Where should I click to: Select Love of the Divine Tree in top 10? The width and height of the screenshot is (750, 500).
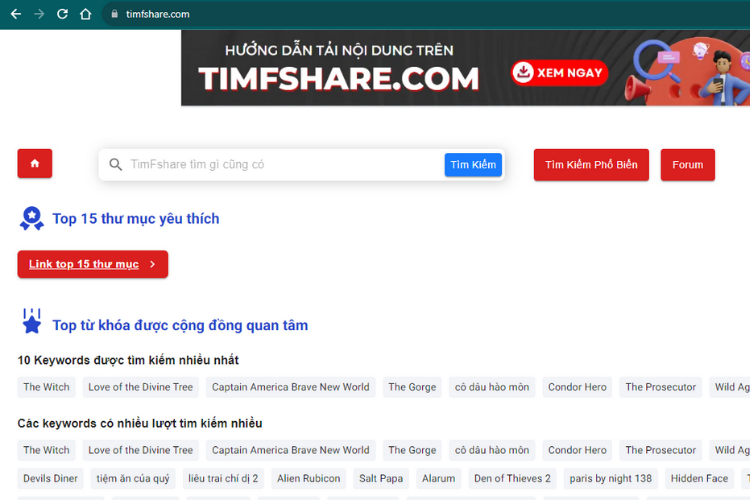point(141,387)
